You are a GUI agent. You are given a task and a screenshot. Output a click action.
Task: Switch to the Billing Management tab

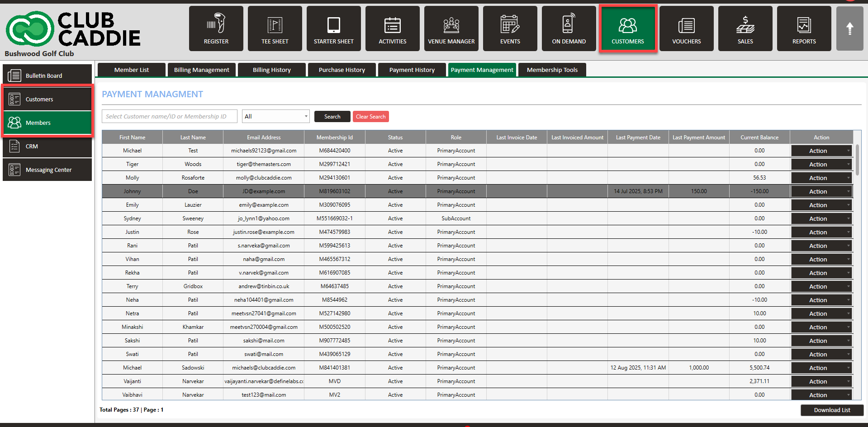coord(201,70)
